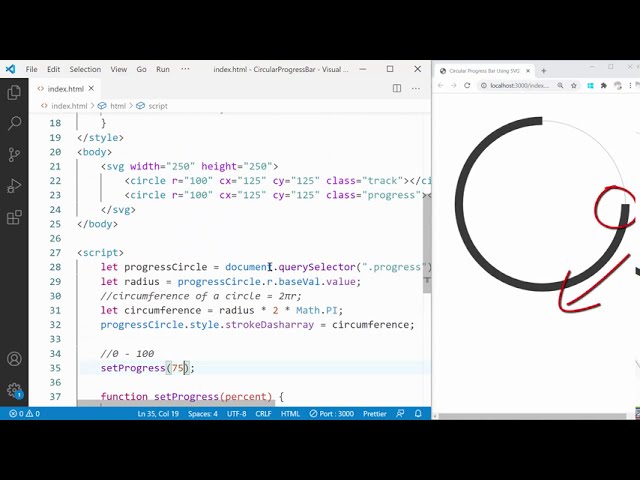Open the Explorer view in activity bar

pyautogui.click(x=14, y=92)
